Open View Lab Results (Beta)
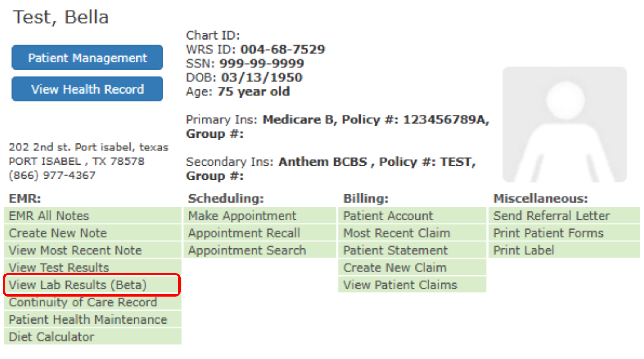Viewport: 644px width, 359px height. click(x=78, y=285)
